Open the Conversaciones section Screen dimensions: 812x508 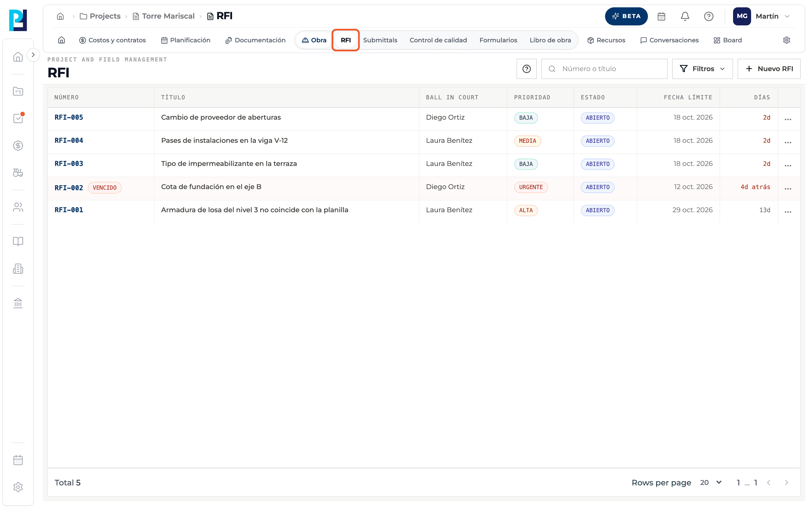click(x=669, y=40)
